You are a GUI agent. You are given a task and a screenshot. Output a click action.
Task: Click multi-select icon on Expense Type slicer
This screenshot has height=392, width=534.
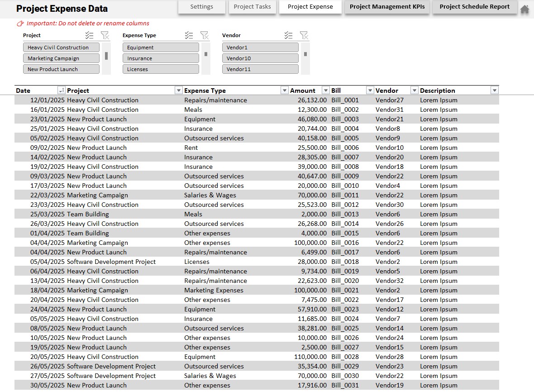pyautogui.click(x=189, y=35)
